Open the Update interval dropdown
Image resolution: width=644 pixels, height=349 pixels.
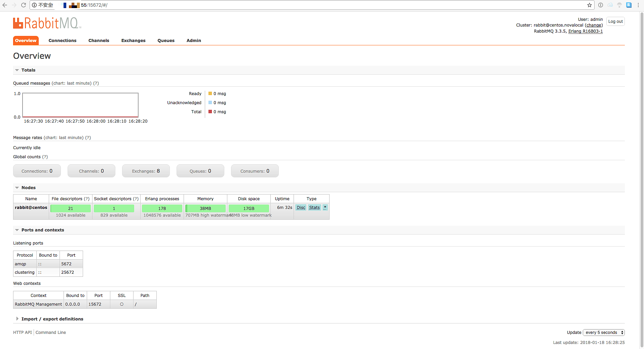tap(604, 333)
